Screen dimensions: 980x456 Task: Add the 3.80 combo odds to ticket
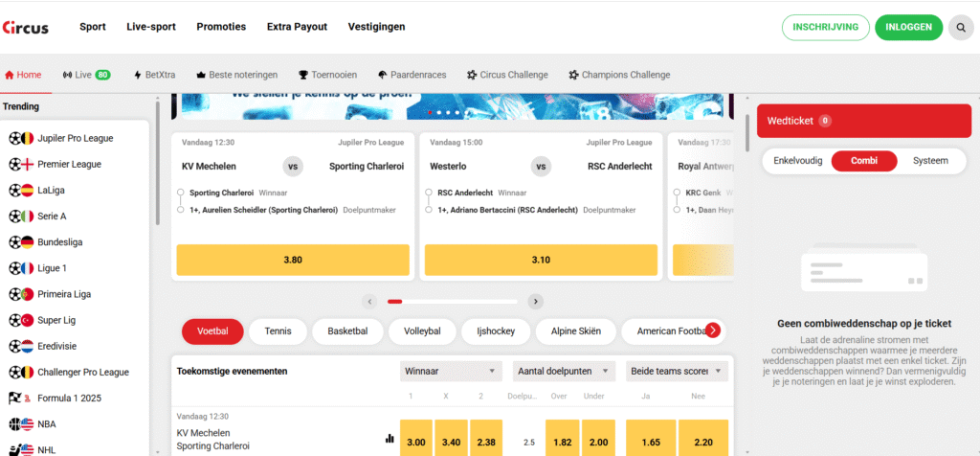coord(293,261)
